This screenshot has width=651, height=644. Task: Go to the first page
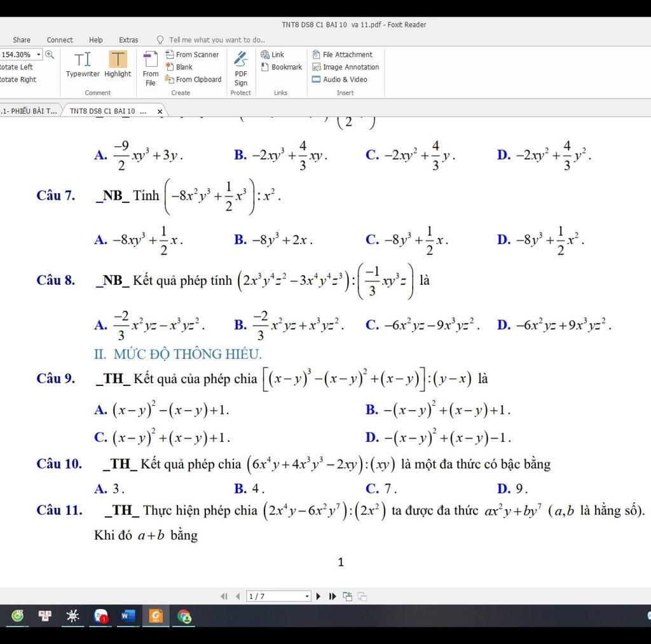coord(224,596)
